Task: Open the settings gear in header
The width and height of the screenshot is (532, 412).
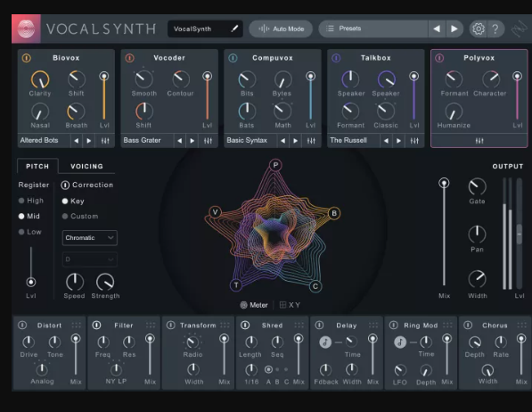Action: click(479, 29)
